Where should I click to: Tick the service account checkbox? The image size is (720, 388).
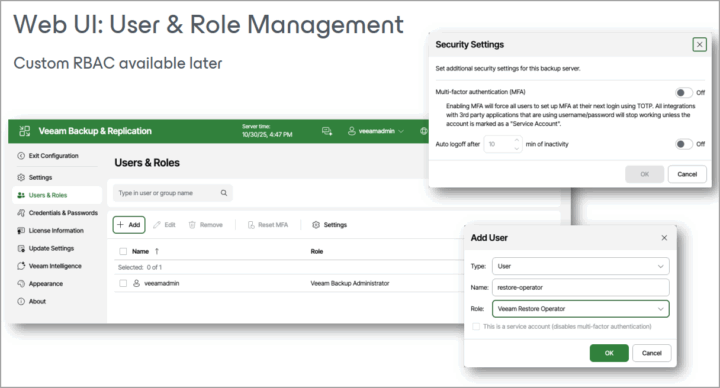[476, 326]
